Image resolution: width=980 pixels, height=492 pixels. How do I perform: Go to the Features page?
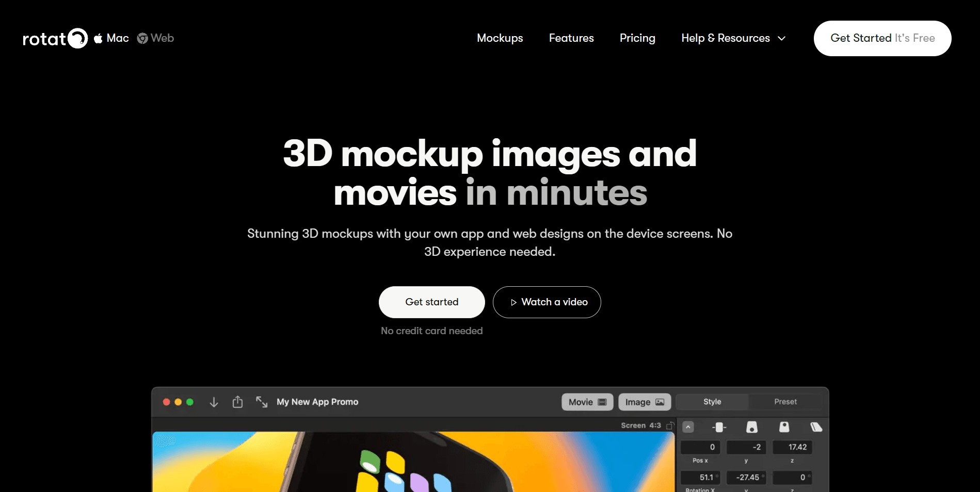click(571, 38)
